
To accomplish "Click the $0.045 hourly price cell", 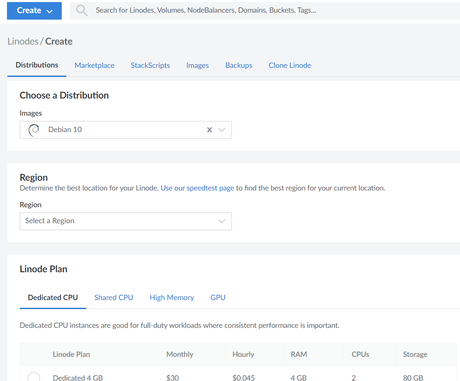I will click(x=243, y=378).
